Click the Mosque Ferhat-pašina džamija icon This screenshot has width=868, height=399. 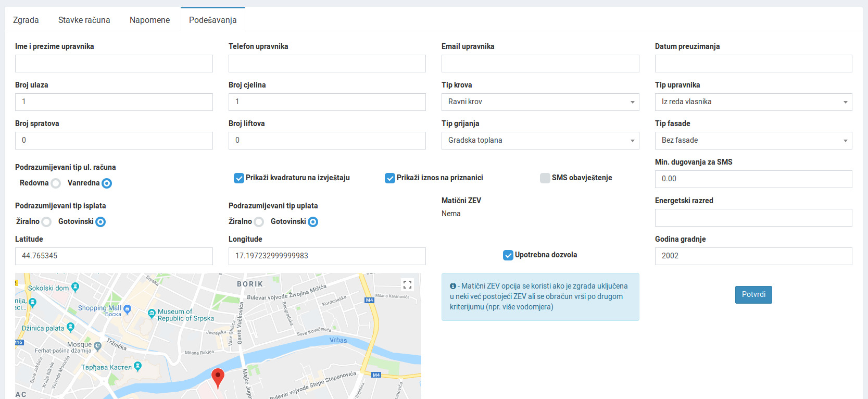click(97, 345)
